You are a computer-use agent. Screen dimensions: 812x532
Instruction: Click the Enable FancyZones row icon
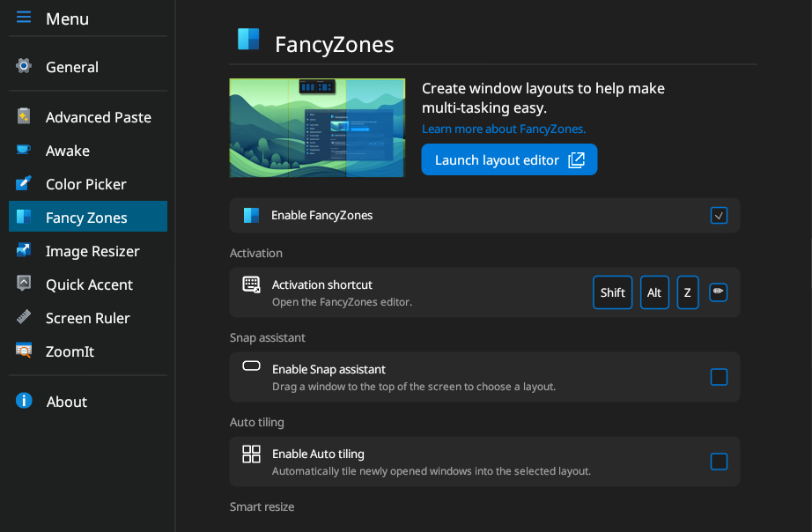coord(251,215)
